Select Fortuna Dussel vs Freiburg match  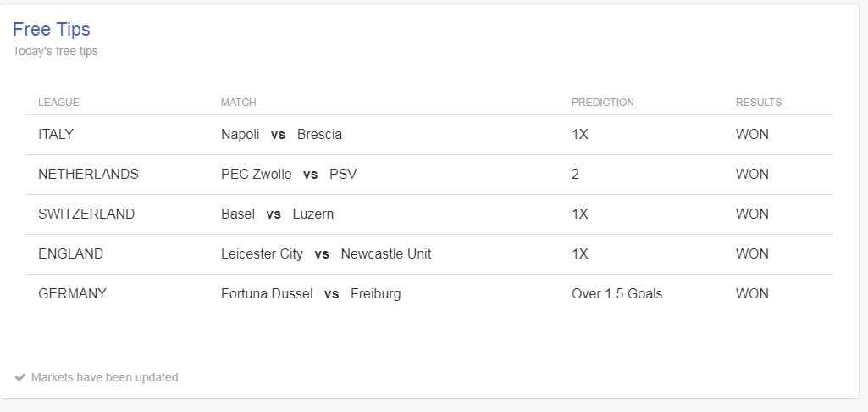tap(311, 294)
